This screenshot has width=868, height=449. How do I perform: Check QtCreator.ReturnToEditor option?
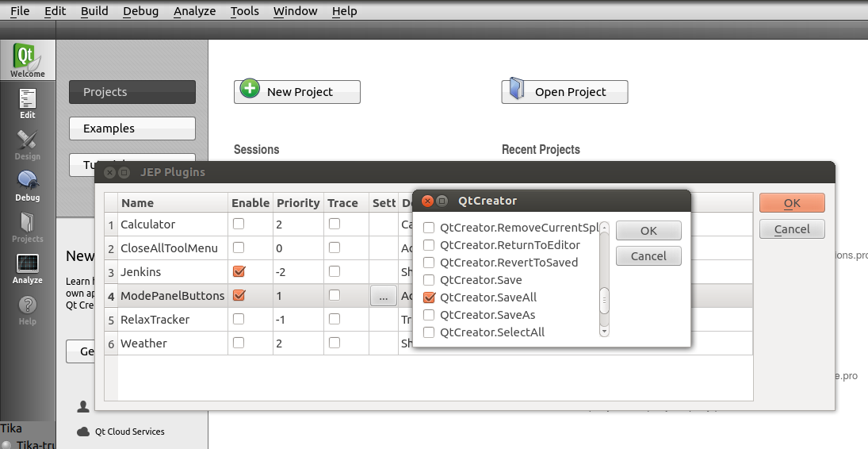(x=429, y=245)
